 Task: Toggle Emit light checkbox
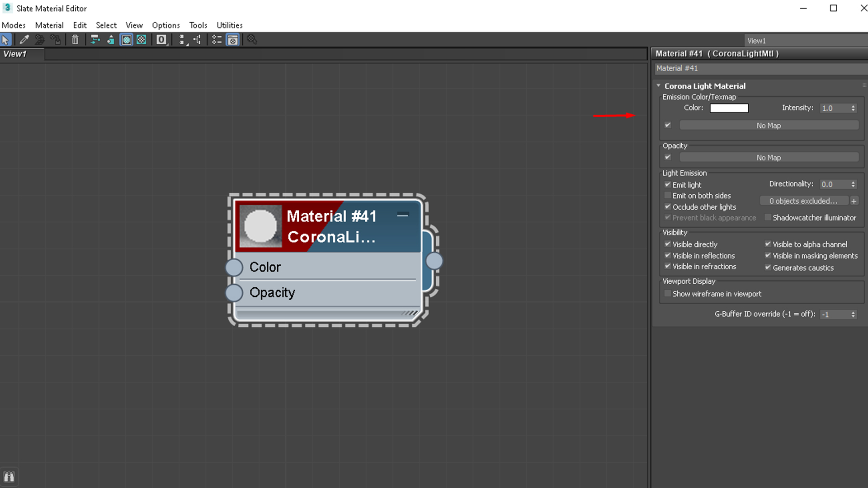(668, 184)
